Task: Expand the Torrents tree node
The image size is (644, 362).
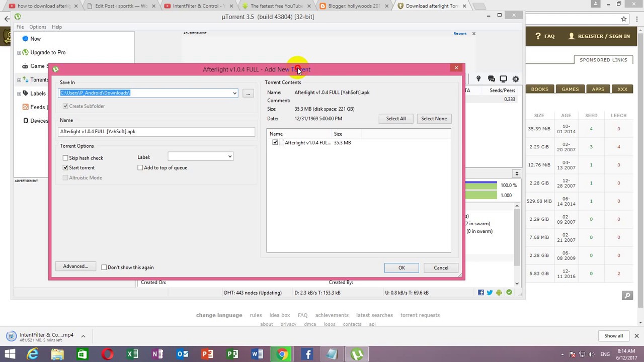Action: pos(19,79)
